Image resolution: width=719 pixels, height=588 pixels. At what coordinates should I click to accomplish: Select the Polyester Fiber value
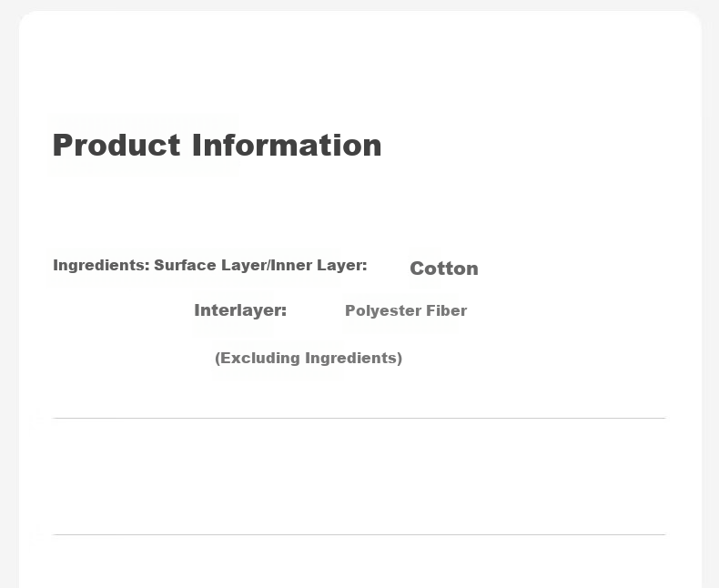[x=406, y=310]
